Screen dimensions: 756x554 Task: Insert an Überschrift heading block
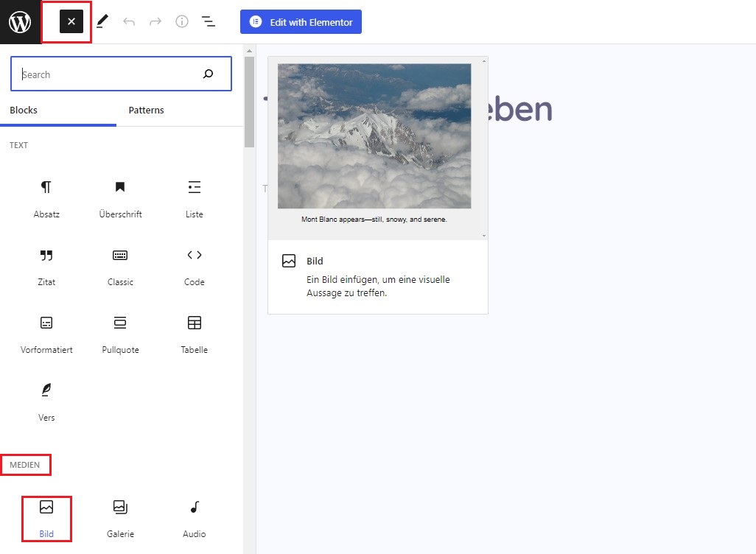coord(120,200)
